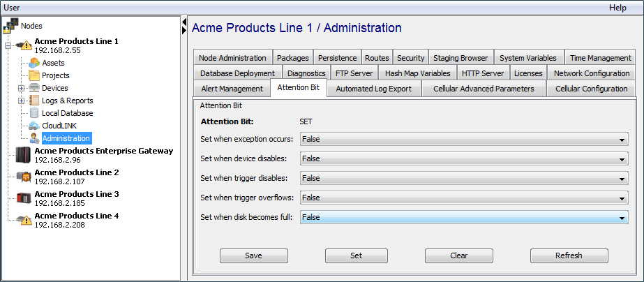The height and width of the screenshot is (282, 644).
Task: Select Acme Products Enterprise Gateway node label
Action: point(104,151)
